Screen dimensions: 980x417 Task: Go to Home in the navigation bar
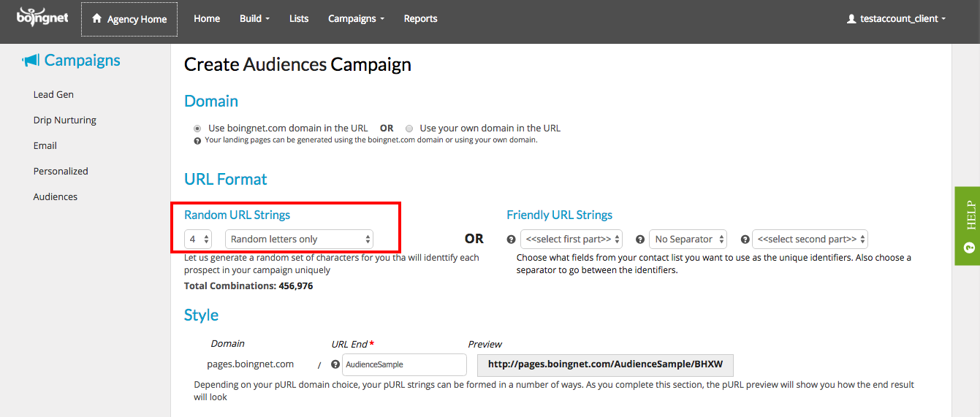click(207, 19)
